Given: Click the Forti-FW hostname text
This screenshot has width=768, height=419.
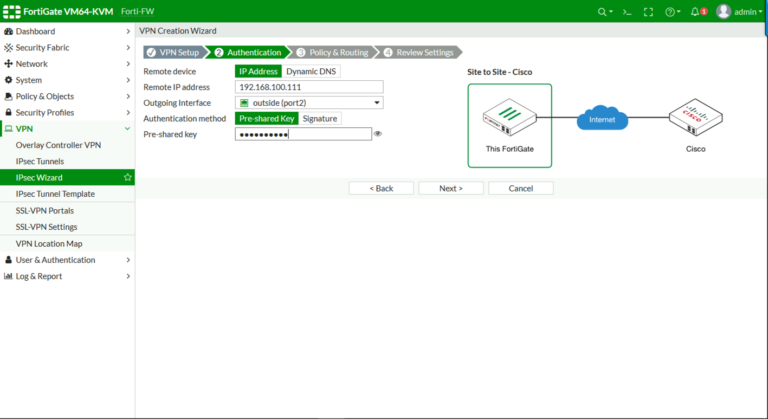Looking at the screenshot, I should pyautogui.click(x=138, y=11).
